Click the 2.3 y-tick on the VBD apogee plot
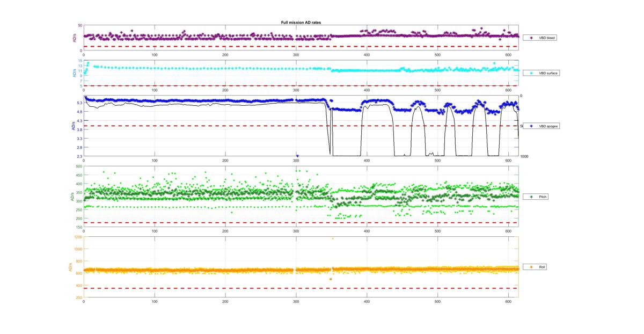The image size is (644, 334). point(79,156)
